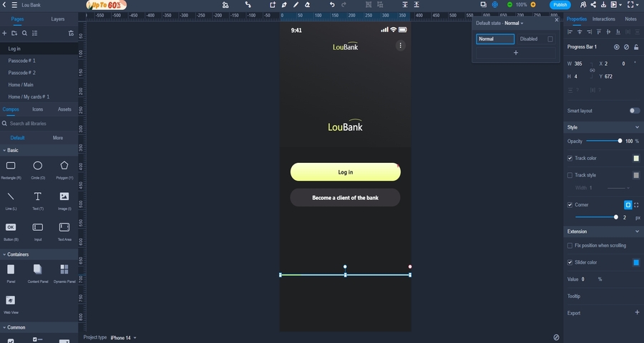
Task: Collapse the Style section
Action: tap(637, 127)
